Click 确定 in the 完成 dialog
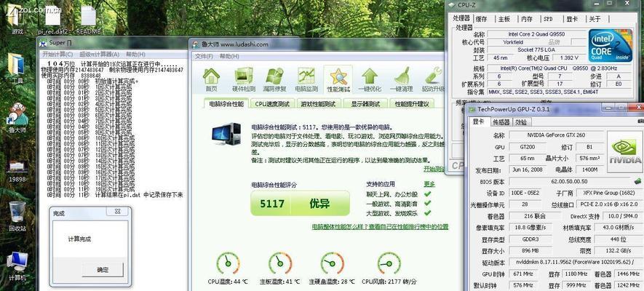This screenshot has height=291, width=644. click(x=103, y=270)
